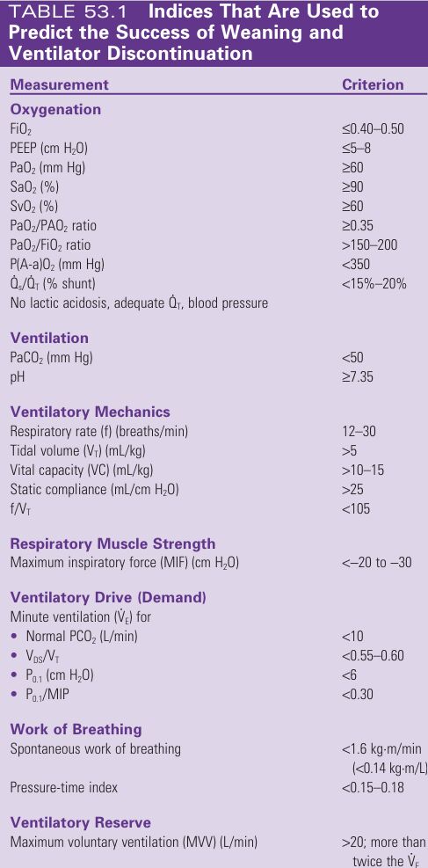Select the <15%–20% shunt criterion value

374,283
